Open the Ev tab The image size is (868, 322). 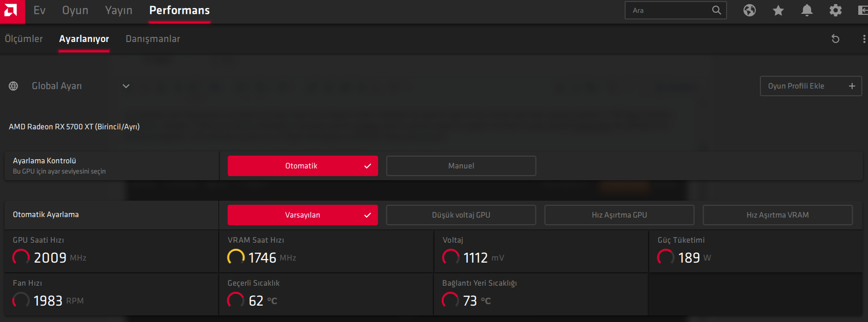click(39, 10)
